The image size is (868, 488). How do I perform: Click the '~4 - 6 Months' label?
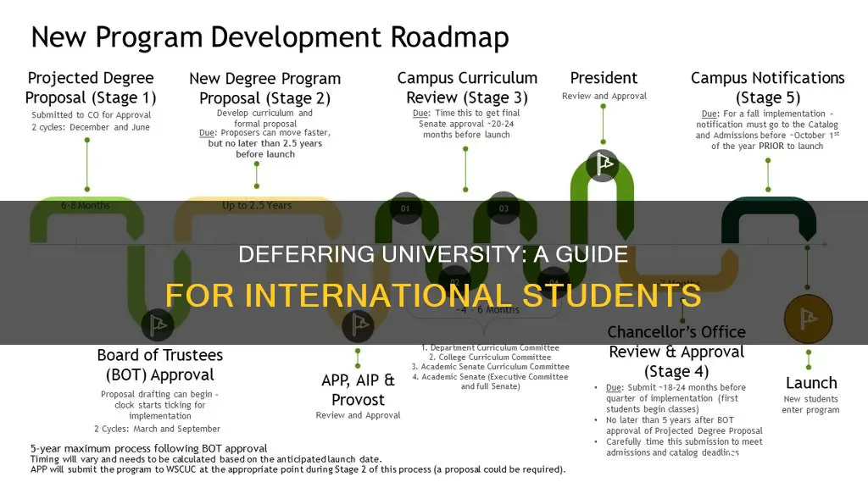coord(487,310)
